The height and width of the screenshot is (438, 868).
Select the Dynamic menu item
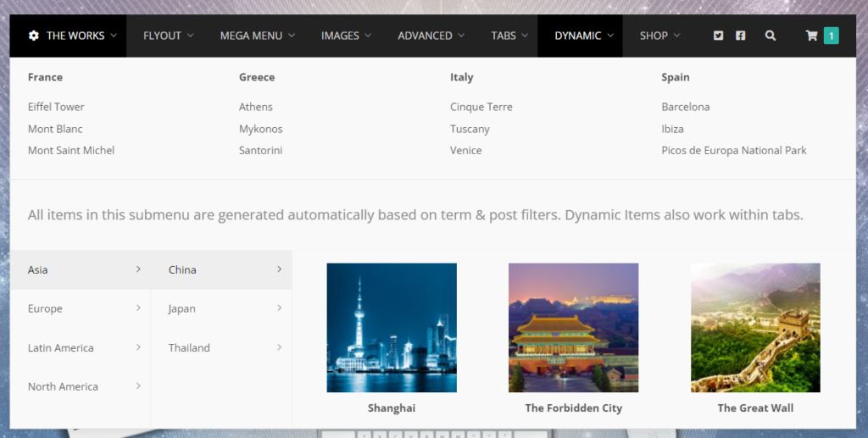[580, 36]
